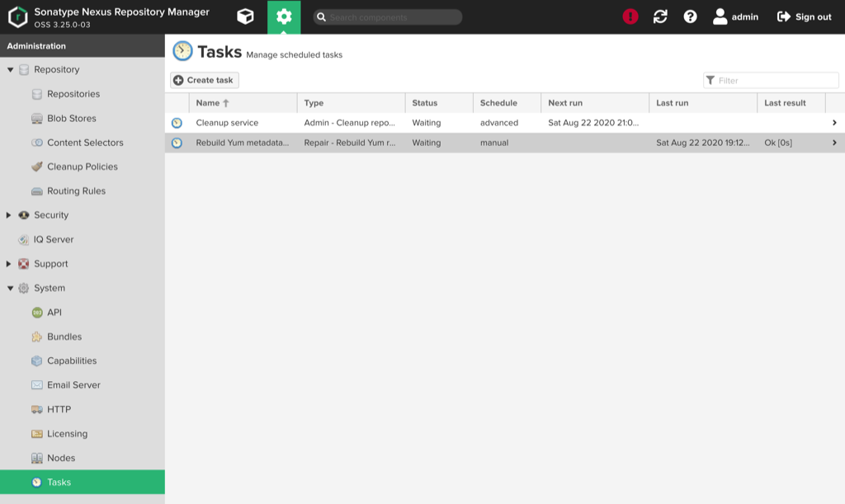Click the Security icon
Screen dimensions: 845x504
[x=24, y=214]
